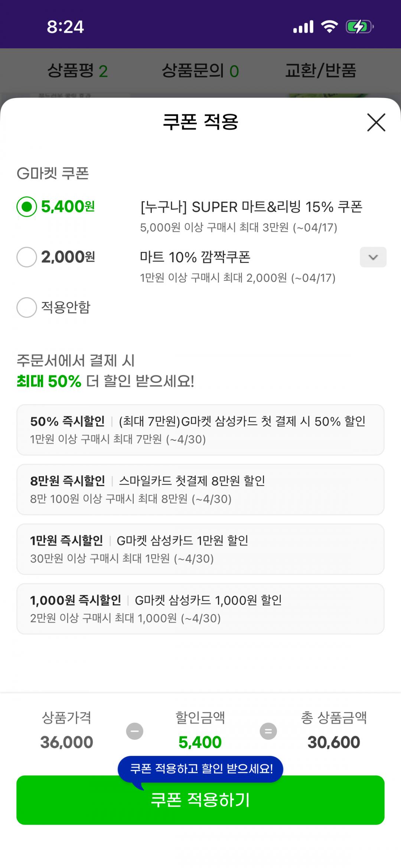Choose the 적용안함 option

point(27,308)
